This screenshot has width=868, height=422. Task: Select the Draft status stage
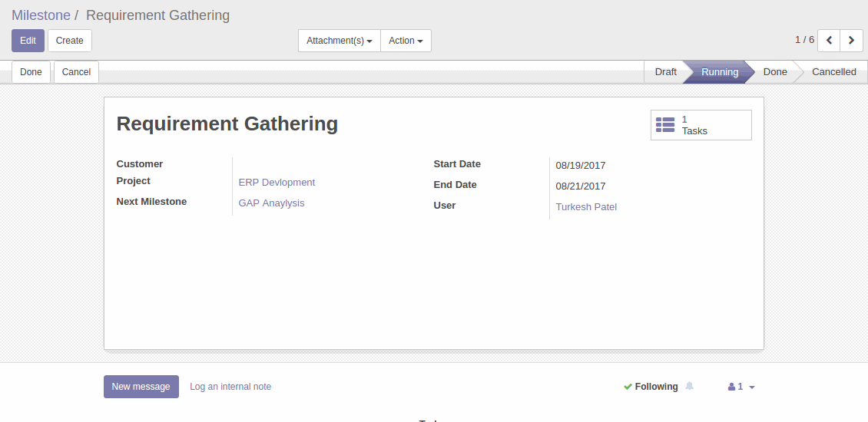click(x=665, y=72)
